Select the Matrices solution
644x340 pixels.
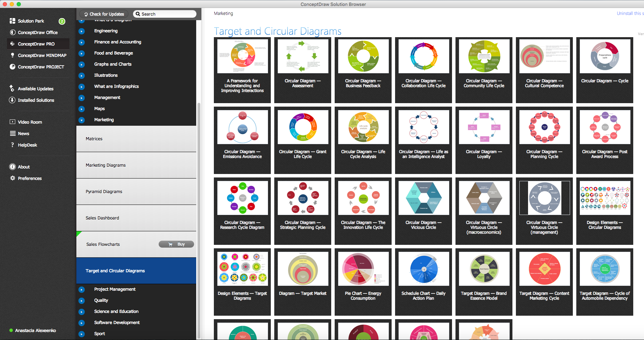[x=136, y=139]
